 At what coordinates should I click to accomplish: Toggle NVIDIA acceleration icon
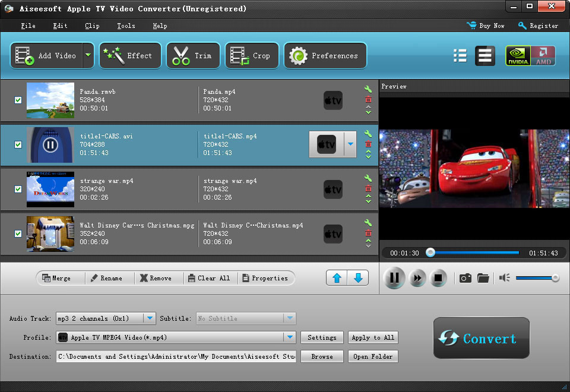coord(518,56)
